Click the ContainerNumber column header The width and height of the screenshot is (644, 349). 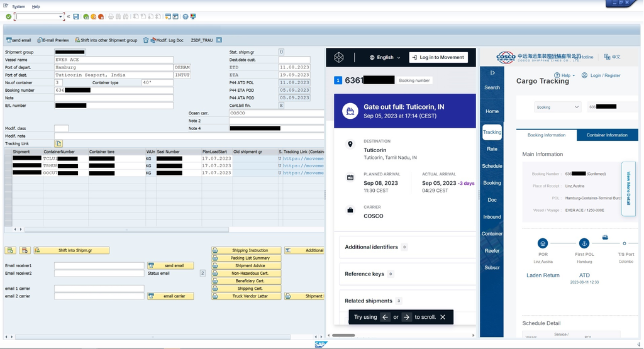[x=65, y=152]
